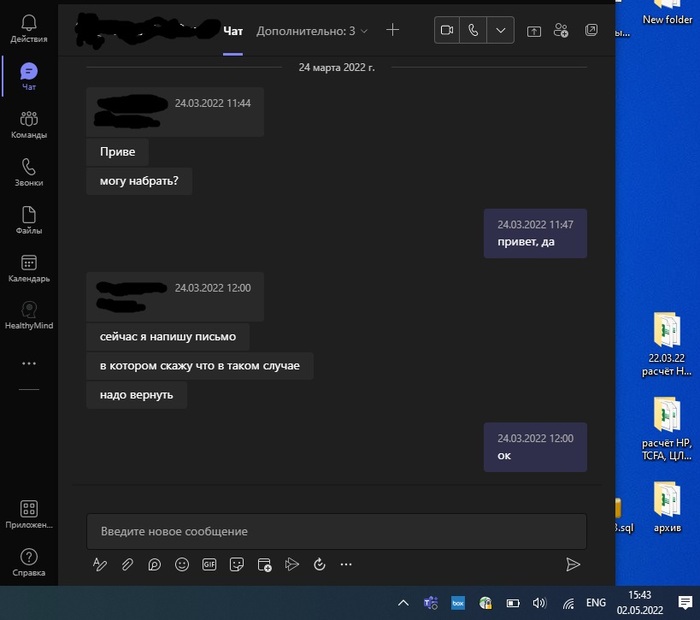Show more compose options ellipsis
This screenshot has width=700, height=620.
click(x=346, y=565)
